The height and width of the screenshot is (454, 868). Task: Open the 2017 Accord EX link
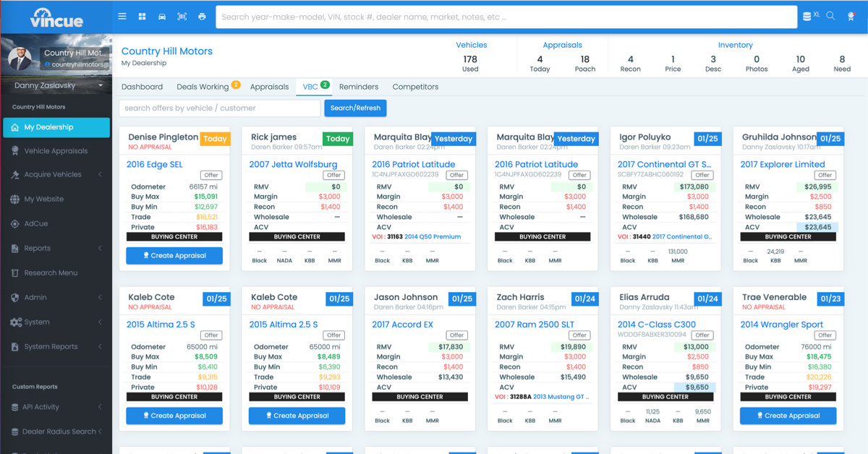pyautogui.click(x=403, y=325)
